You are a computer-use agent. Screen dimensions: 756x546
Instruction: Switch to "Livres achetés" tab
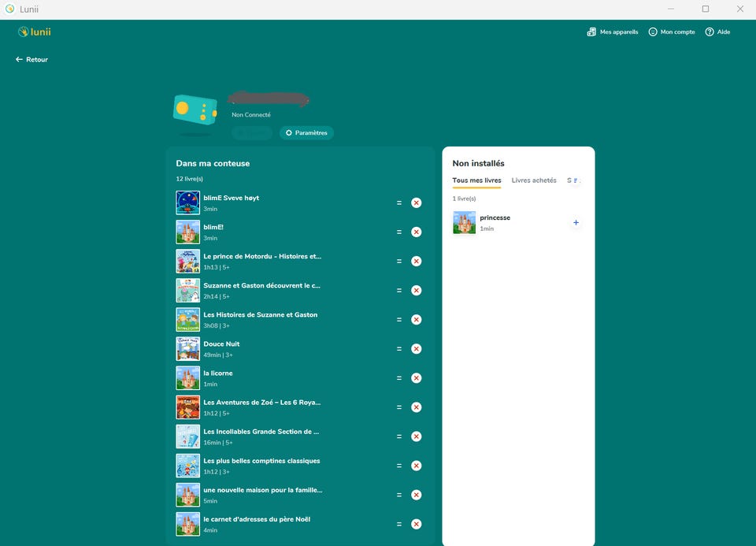534,180
